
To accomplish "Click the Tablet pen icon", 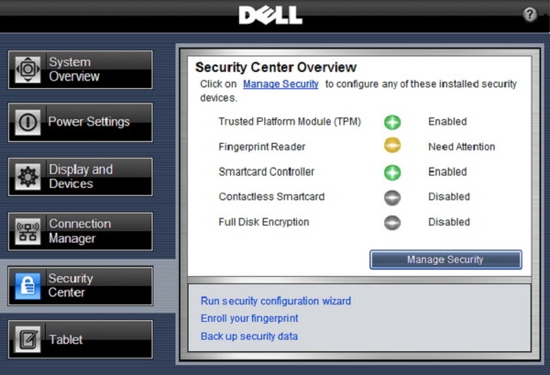I will 28,339.
